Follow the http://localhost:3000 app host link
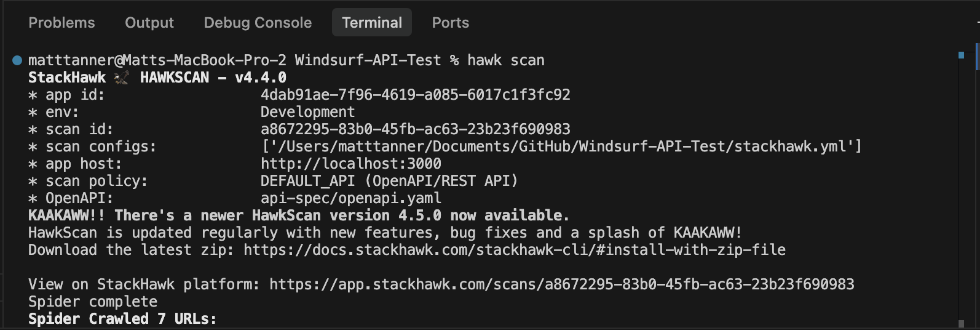980x330 pixels. (x=351, y=164)
